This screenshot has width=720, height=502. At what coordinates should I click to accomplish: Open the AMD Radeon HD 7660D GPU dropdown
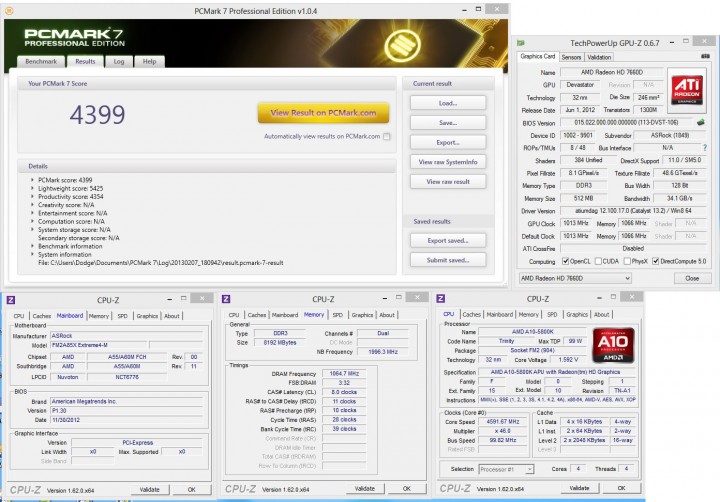[575, 278]
